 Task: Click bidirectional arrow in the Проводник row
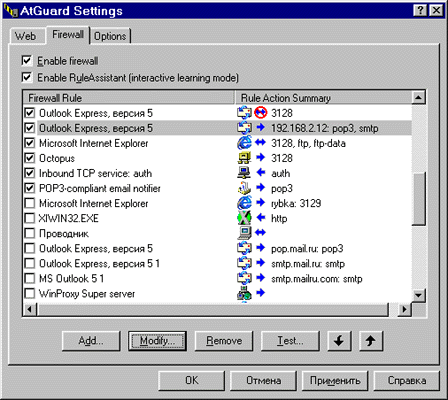(x=261, y=233)
